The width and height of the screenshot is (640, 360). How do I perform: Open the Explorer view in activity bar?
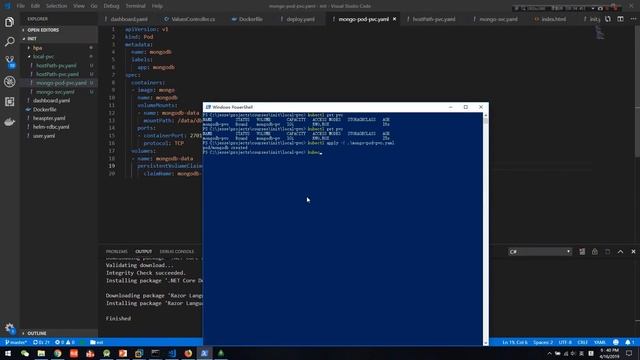click(9, 22)
